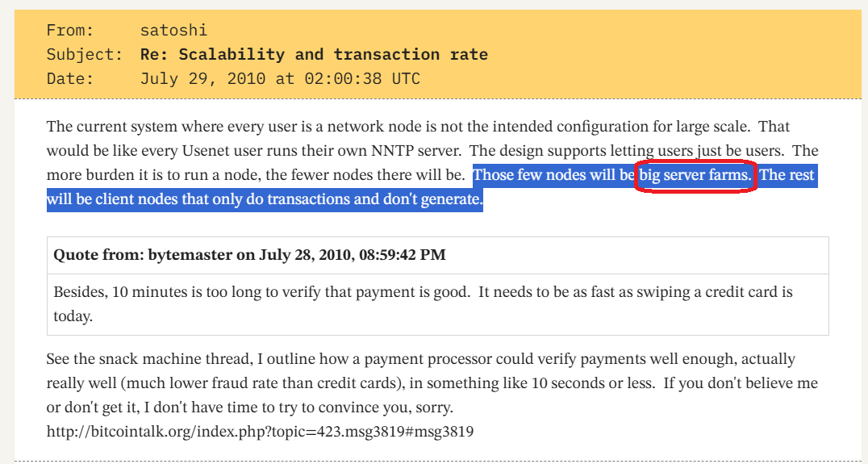The height and width of the screenshot is (464, 868).
Task: Click highlighted sentence starting "will be client nodes"
Action: pos(264,199)
